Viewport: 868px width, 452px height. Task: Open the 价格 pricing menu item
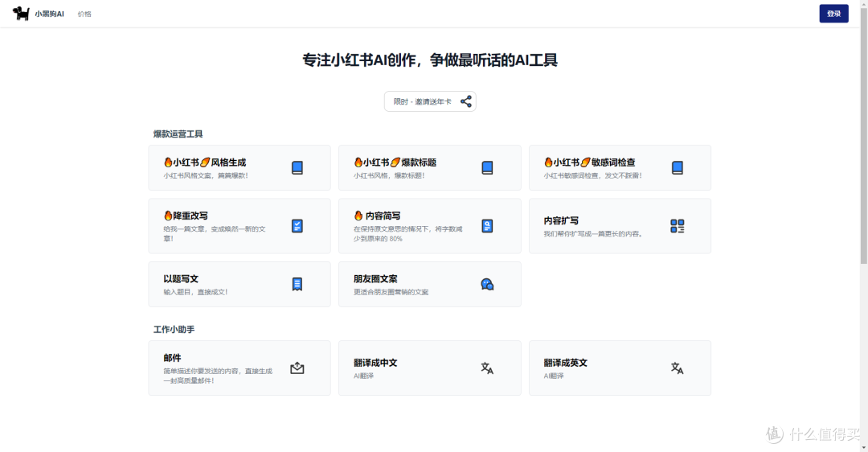point(84,14)
